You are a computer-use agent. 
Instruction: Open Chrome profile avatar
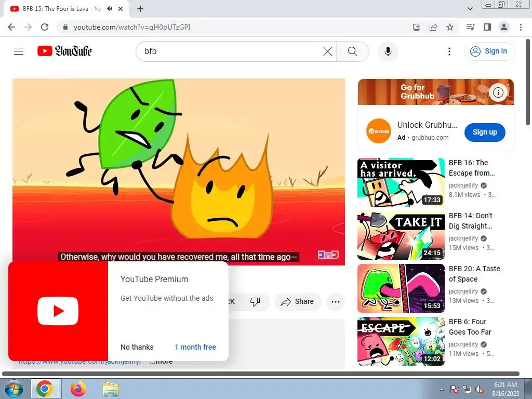504,27
